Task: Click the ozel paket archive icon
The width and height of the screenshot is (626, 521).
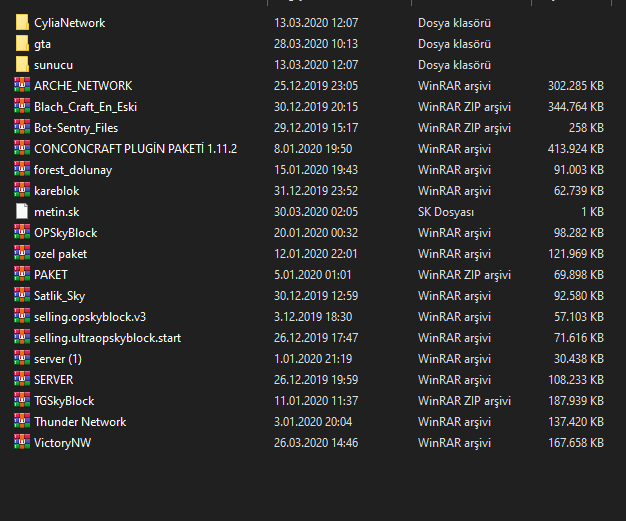Action: 22,253
